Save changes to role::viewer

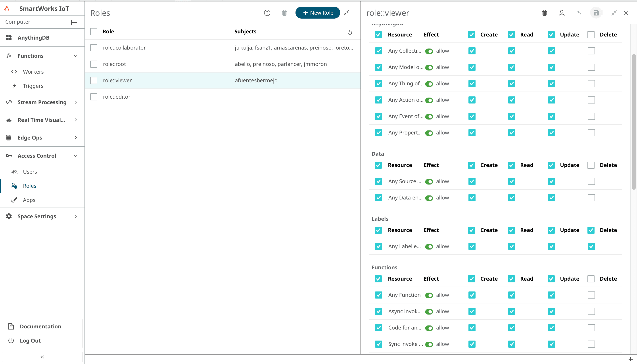pos(596,13)
